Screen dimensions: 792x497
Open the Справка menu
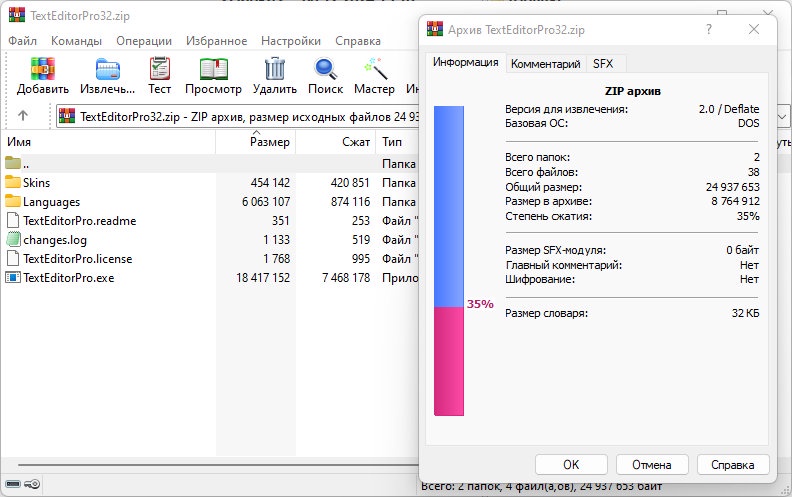coord(358,41)
